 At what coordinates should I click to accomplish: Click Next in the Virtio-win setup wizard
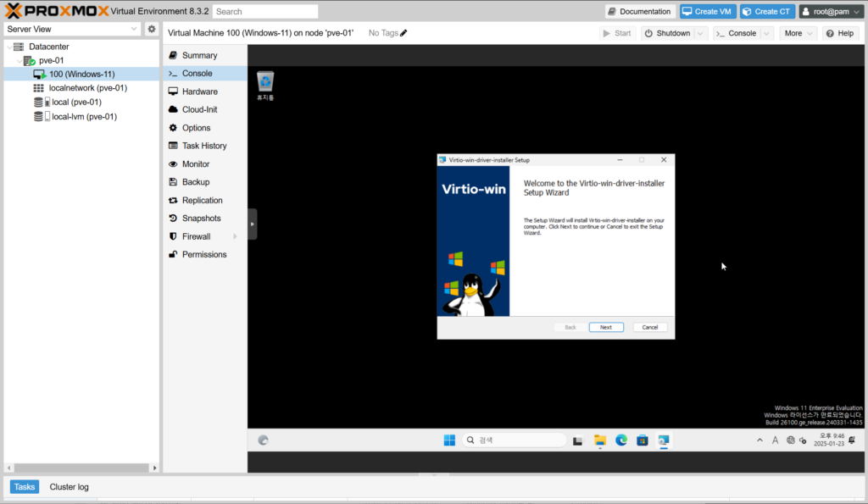tap(606, 327)
